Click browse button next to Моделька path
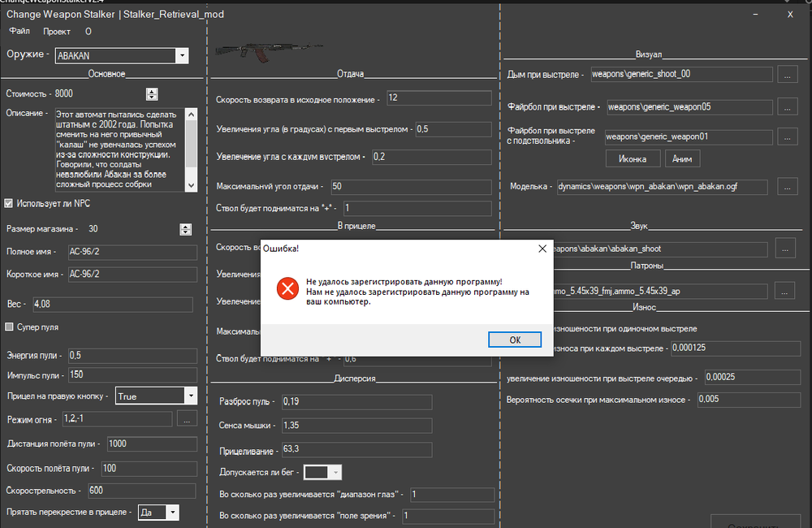The width and height of the screenshot is (812, 528). 787,186
